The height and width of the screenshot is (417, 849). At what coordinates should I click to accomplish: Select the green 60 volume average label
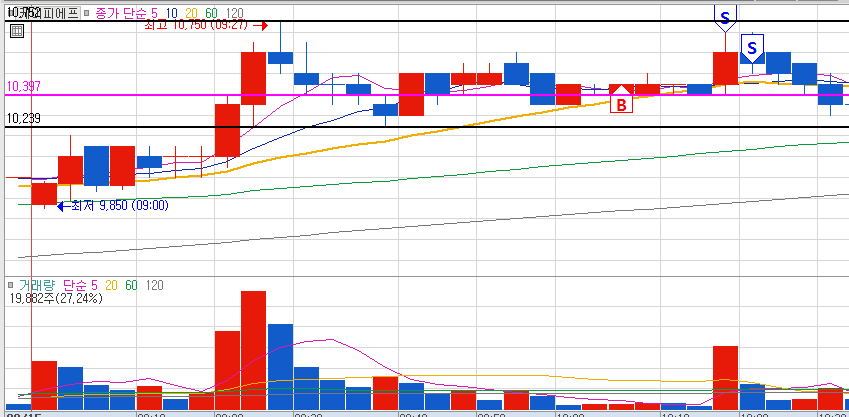pyautogui.click(x=132, y=285)
